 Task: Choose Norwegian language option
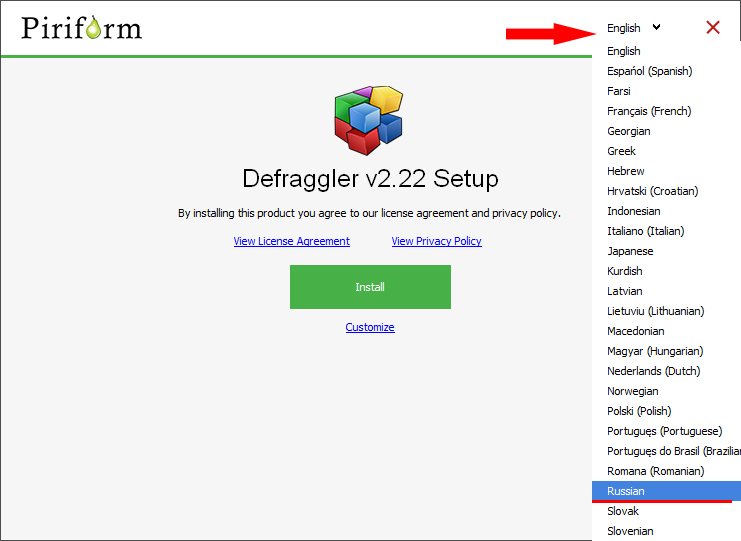pos(633,391)
